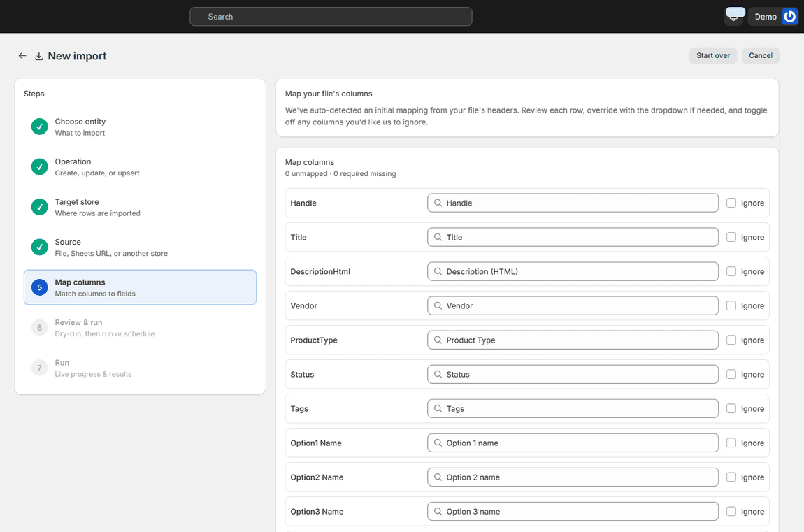Go to the Operation step
This screenshot has width=804, height=532.
[140, 167]
